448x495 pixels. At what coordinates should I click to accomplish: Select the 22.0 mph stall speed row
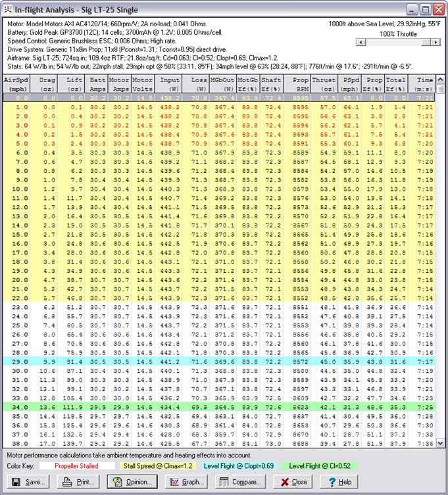point(219,298)
